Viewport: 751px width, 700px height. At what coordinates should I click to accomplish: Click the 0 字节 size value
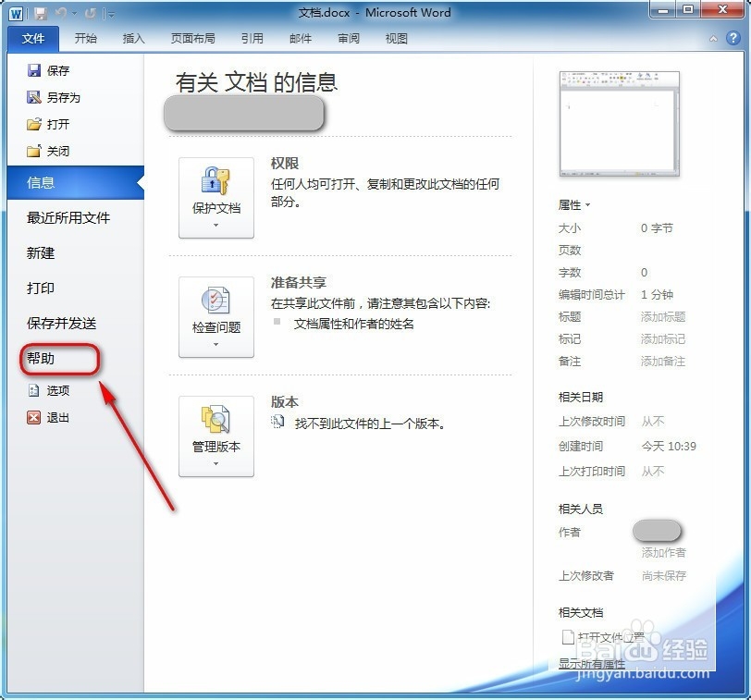coord(657,227)
